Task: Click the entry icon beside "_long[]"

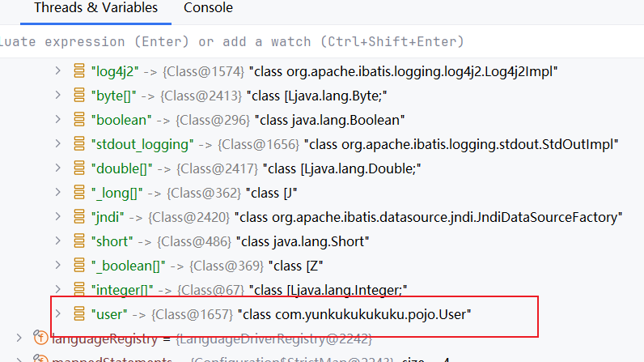Action: click(x=78, y=192)
